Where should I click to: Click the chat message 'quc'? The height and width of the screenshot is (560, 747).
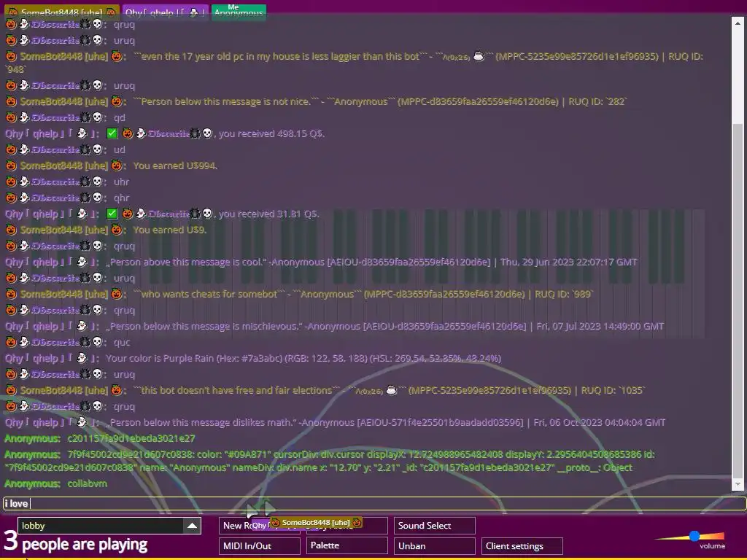pyautogui.click(x=122, y=342)
